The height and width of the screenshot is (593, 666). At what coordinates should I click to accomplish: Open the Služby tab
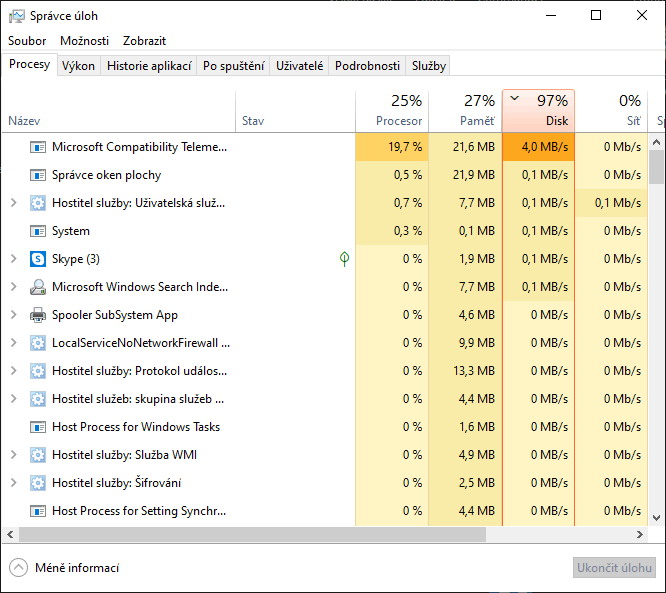(428, 66)
